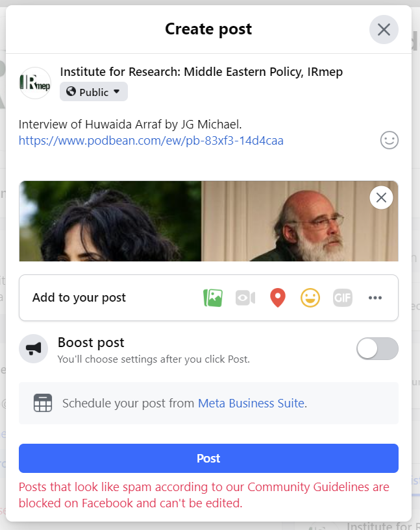Open the Public audience dropdown

93,92
